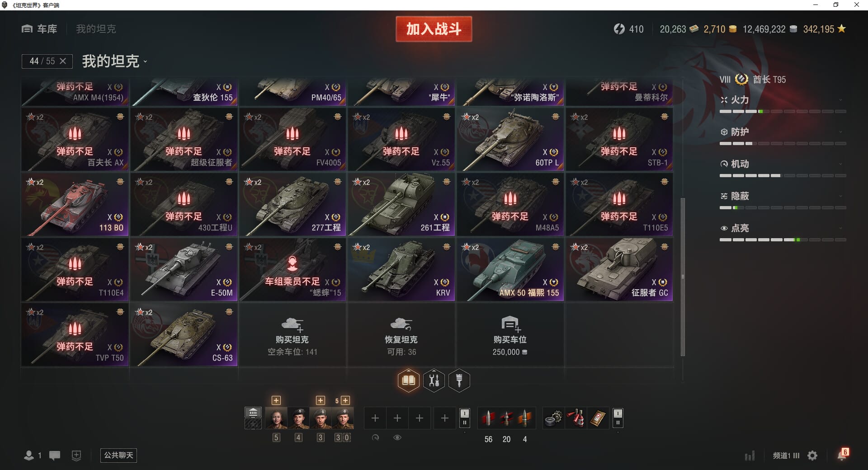Viewport: 868px width, 470px height.
Task: Open the flashlight customization icon
Action: [459, 381]
